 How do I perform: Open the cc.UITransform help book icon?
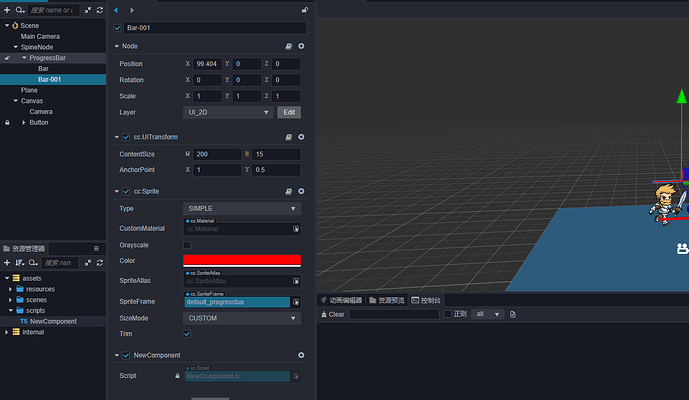point(289,137)
